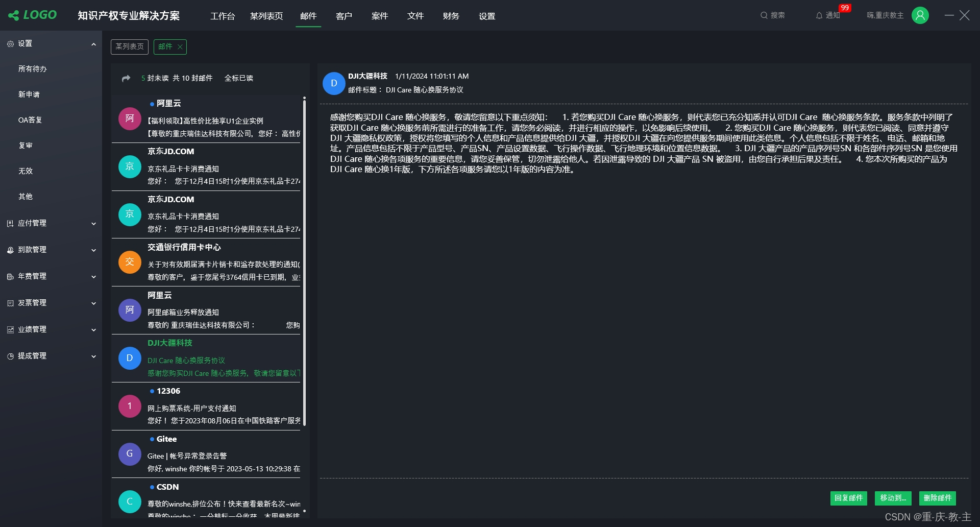
Task: Open 所有待办 in sidebar
Action: (x=33, y=69)
